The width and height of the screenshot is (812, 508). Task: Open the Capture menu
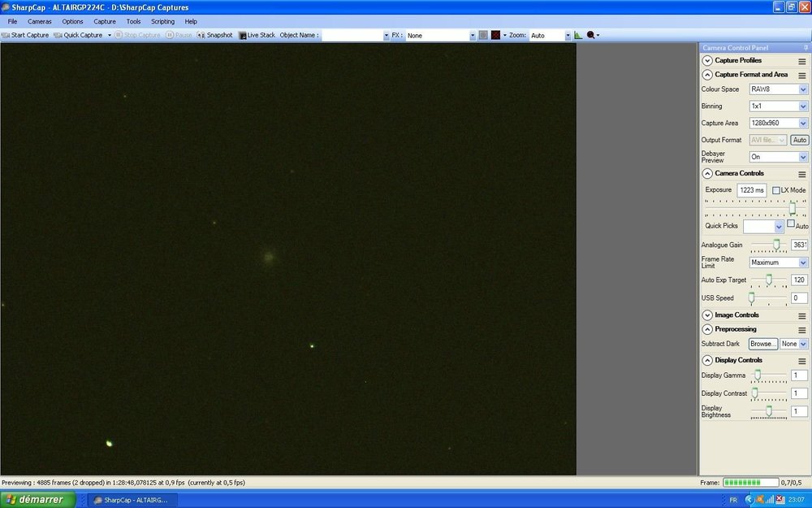click(105, 21)
